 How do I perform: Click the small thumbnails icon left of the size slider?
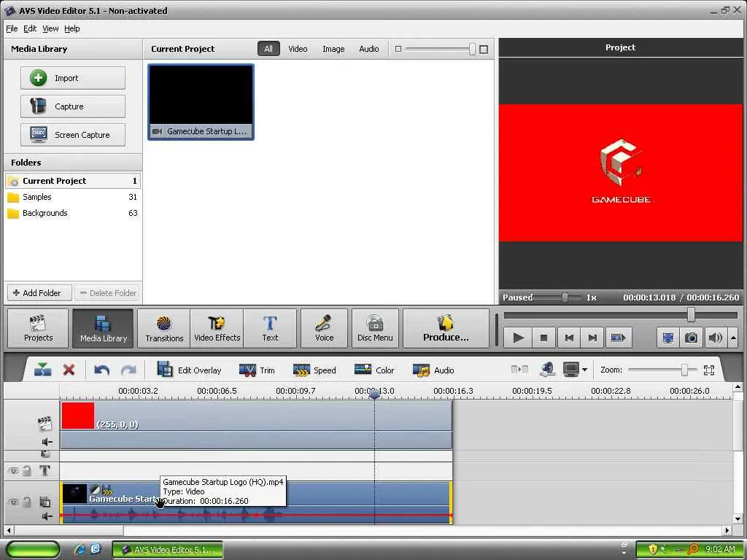coord(398,49)
